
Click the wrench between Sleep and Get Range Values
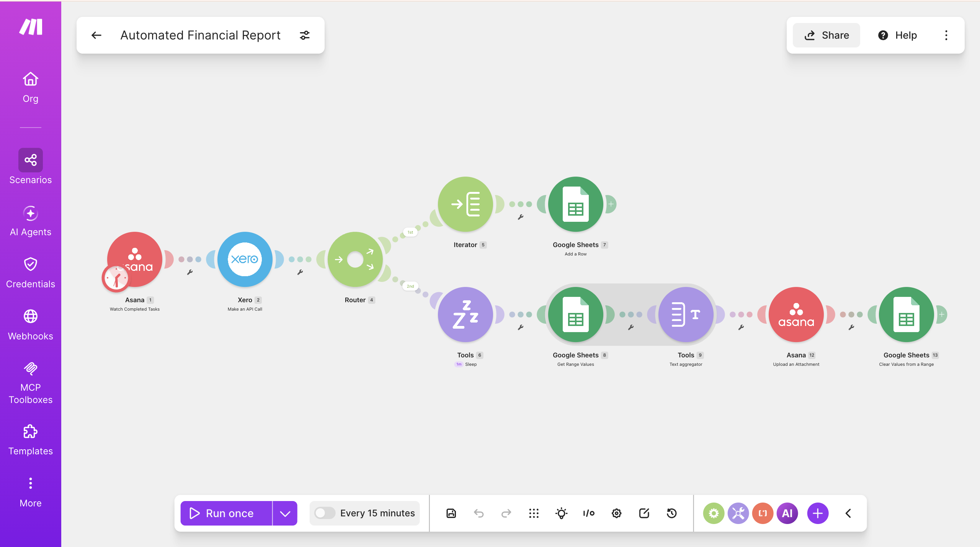click(521, 327)
